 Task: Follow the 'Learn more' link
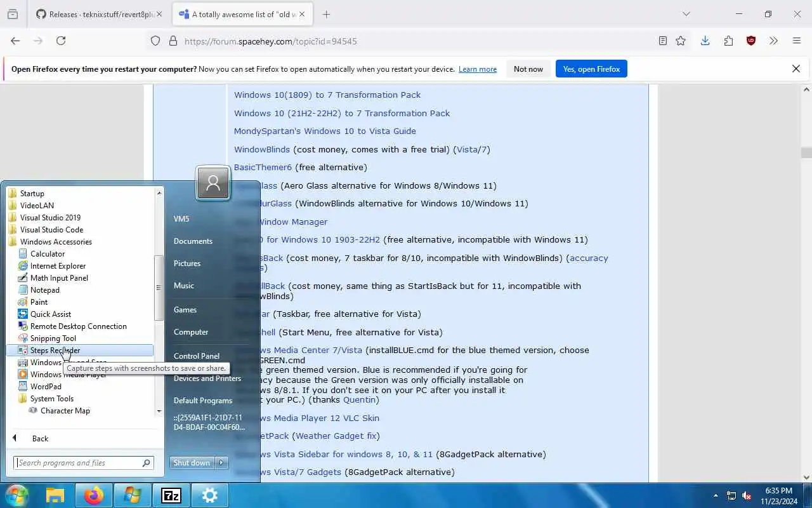478,69
